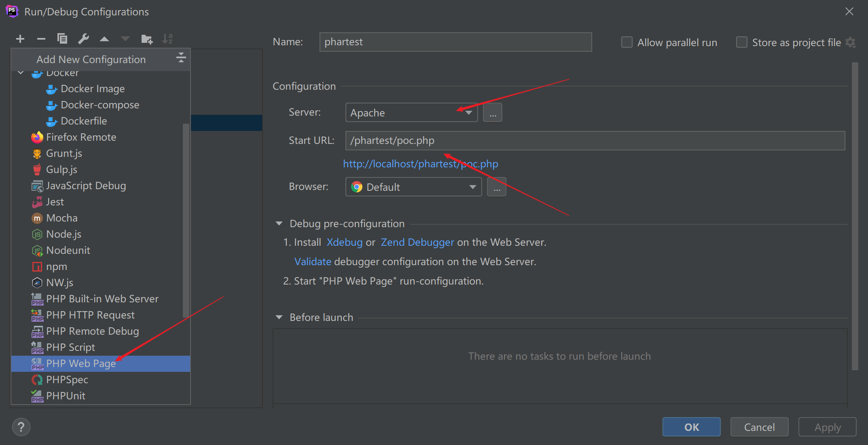The image size is (868, 445).
Task: Collapse the Before launch section
Action: click(279, 317)
